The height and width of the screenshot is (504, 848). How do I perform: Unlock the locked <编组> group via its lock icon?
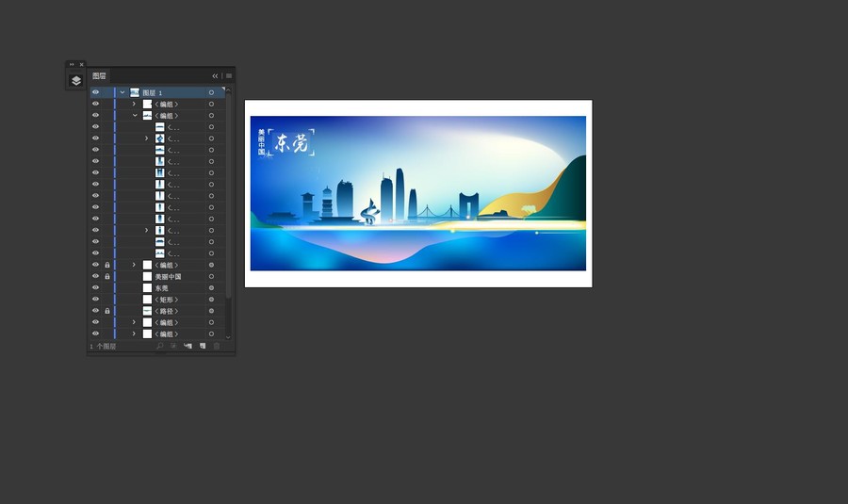pyautogui.click(x=107, y=265)
